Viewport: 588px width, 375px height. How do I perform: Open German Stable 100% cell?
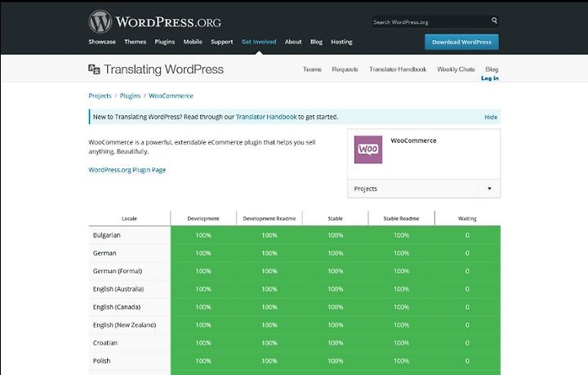point(336,253)
